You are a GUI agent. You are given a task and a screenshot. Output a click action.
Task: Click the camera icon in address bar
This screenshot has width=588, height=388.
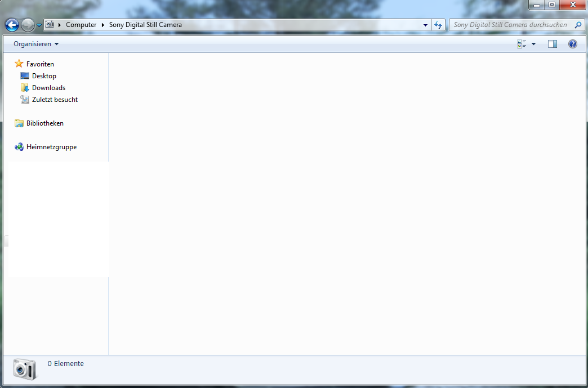[x=50, y=25]
